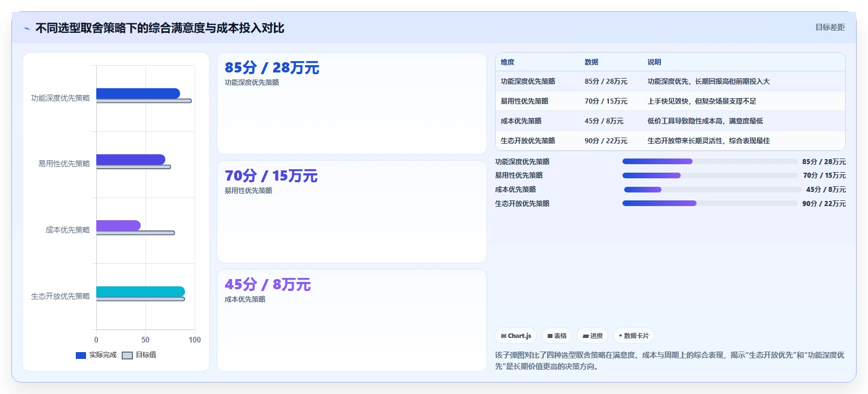Click the large card value 70分 / 15万元
This screenshot has height=394, width=868.
[x=271, y=176]
